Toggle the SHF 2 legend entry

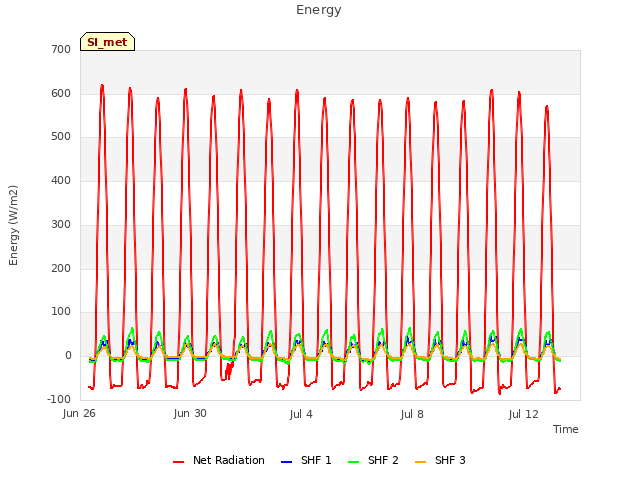tap(373, 460)
